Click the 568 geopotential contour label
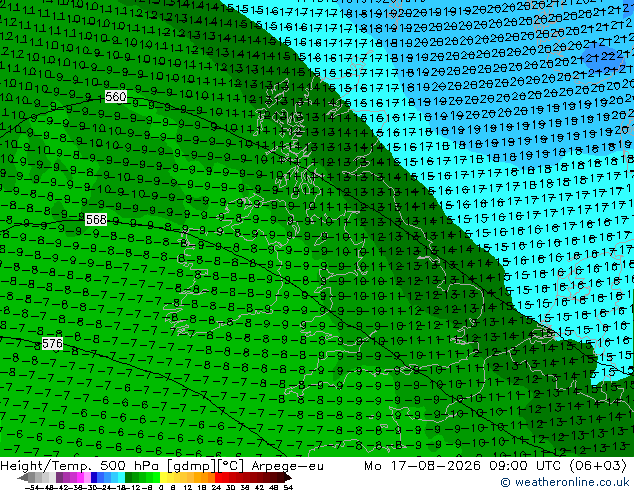The width and height of the screenshot is (634, 490). (x=96, y=220)
